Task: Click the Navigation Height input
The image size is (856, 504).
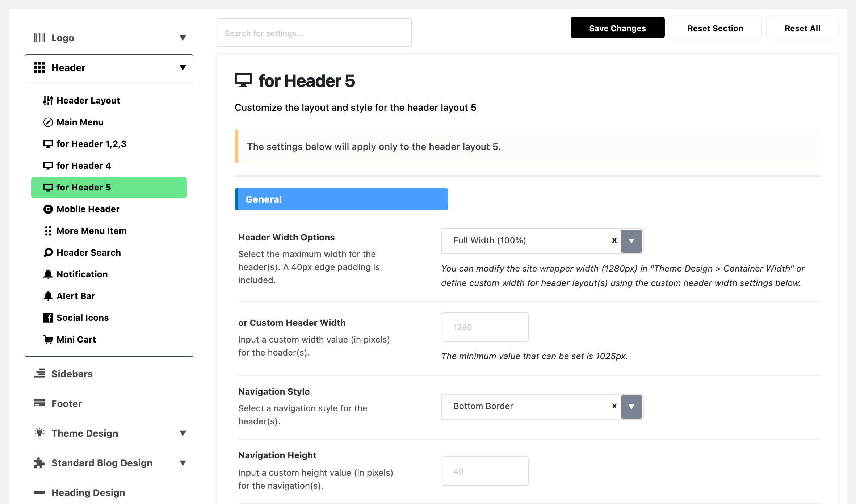Action: point(485,471)
